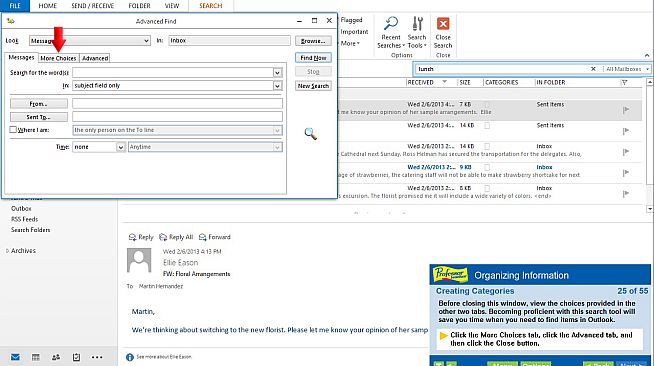This screenshot has height=366, width=654.
Task: Open the FOLDER ribbon tab
Action: click(139, 5)
